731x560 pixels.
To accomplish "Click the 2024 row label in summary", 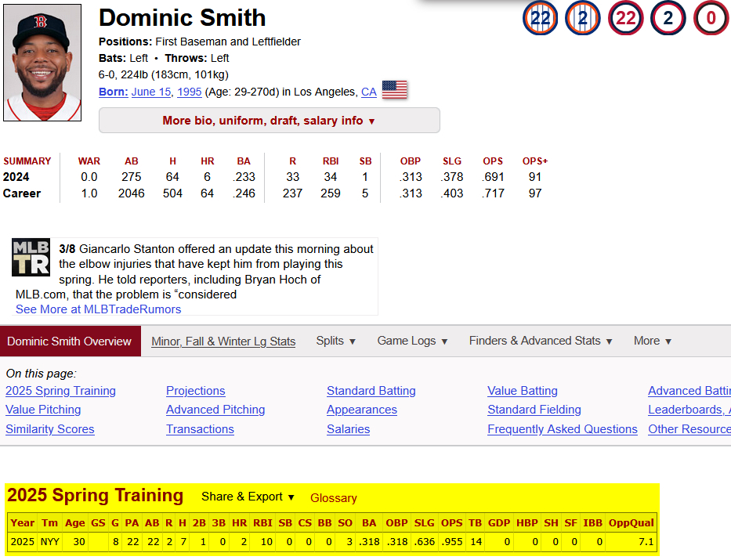I will tap(16, 177).
